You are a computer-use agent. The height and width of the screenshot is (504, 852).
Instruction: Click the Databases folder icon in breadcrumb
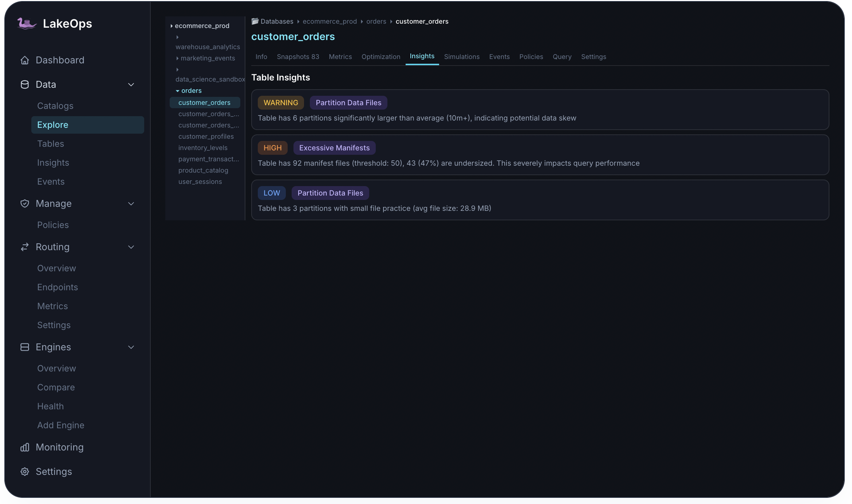click(x=255, y=21)
